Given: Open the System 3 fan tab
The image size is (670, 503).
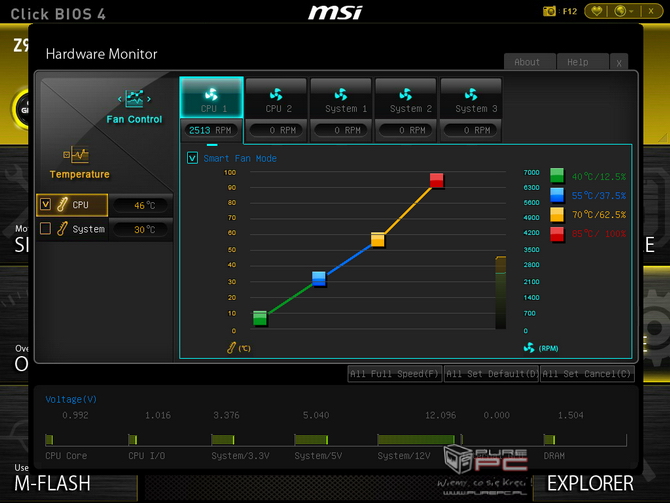Looking at the screenshot, I should tap(471, 98).
